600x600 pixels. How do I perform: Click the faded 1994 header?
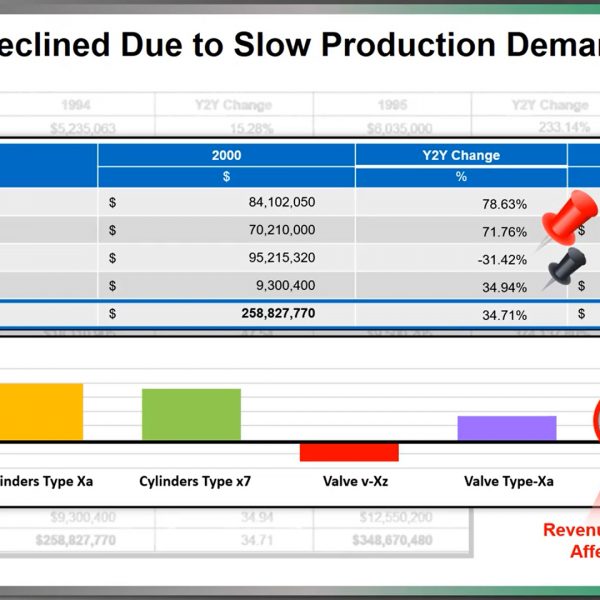point(76,105)
